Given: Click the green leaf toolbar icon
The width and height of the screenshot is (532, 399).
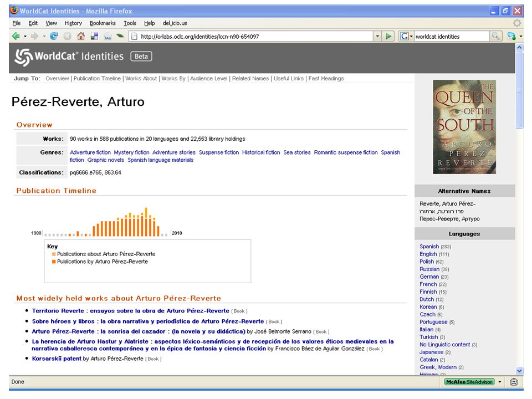Looking at the screenshot, I should click(x=120, y=35).
